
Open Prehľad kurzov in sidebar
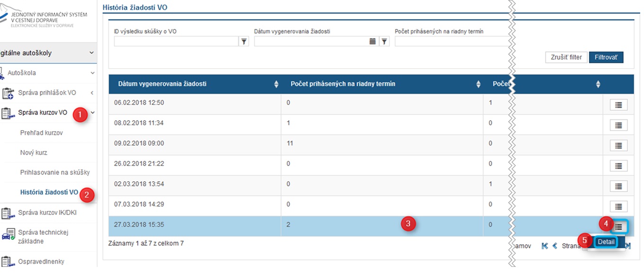pos(41,133)
